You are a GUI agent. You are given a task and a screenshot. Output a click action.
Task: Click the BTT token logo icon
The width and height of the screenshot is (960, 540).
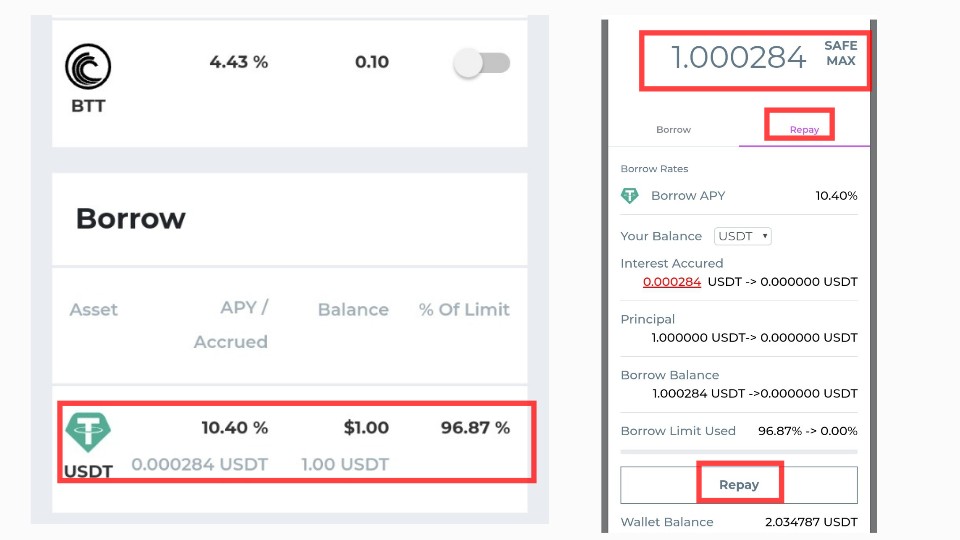coord(88,67)
